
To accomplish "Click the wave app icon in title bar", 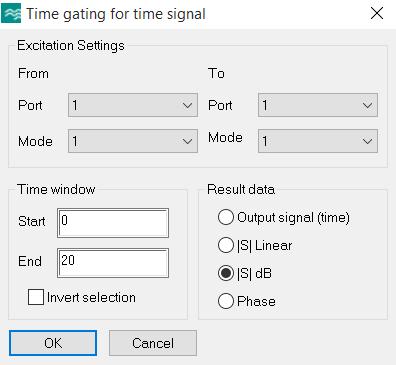I will point(11,13).
